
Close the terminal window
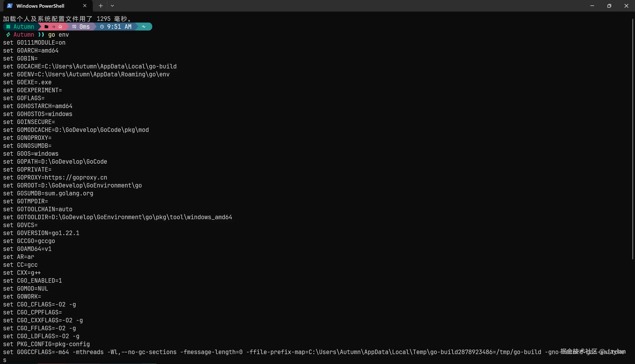tap(626, 6)
